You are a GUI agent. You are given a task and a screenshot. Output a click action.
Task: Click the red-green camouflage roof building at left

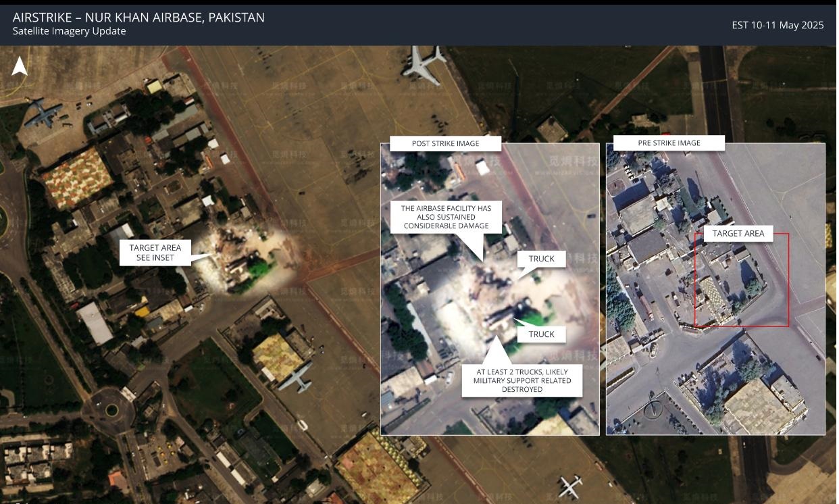point(76,178)
